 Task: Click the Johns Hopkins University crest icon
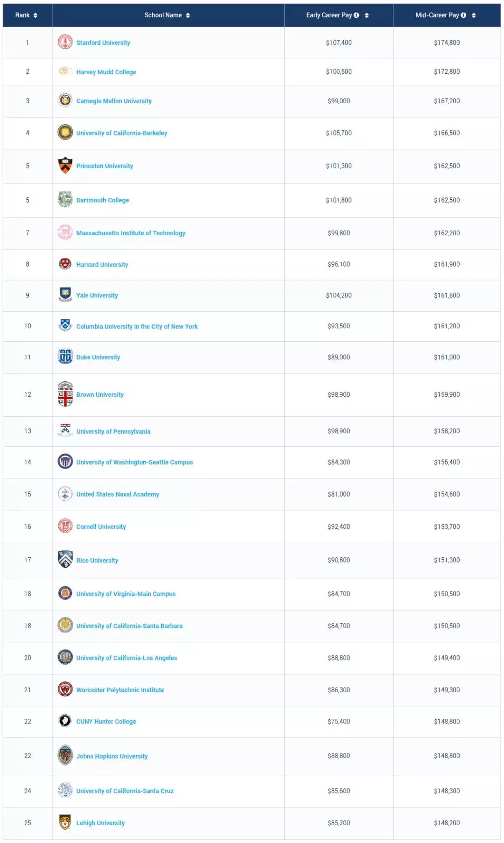[65, 755]
